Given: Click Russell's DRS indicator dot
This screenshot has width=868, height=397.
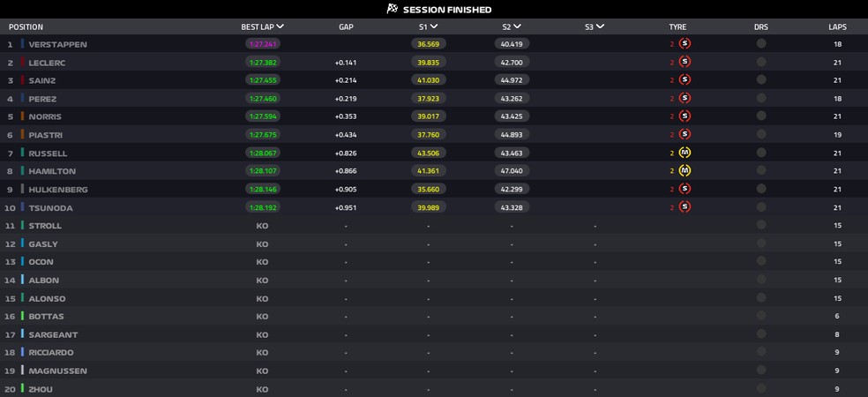Looking at the screenshot, I should (761, 152).
